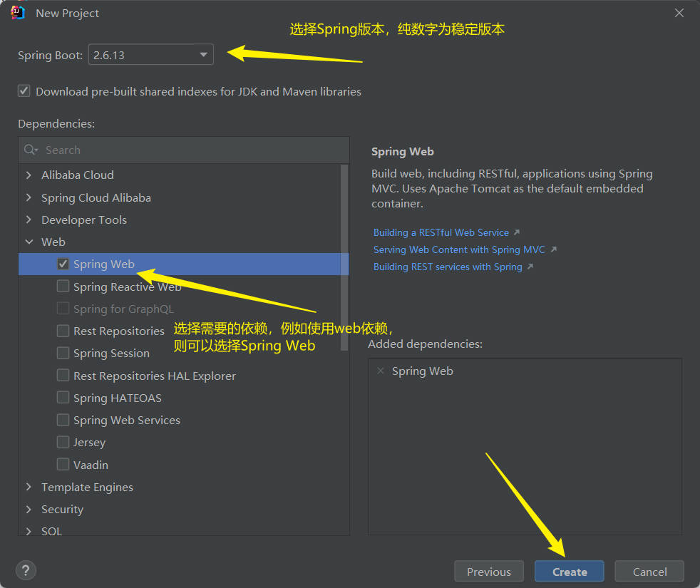Open the Spring Boot version dropdown
Viewport: 700px width, 588px height.
point(151,54)
